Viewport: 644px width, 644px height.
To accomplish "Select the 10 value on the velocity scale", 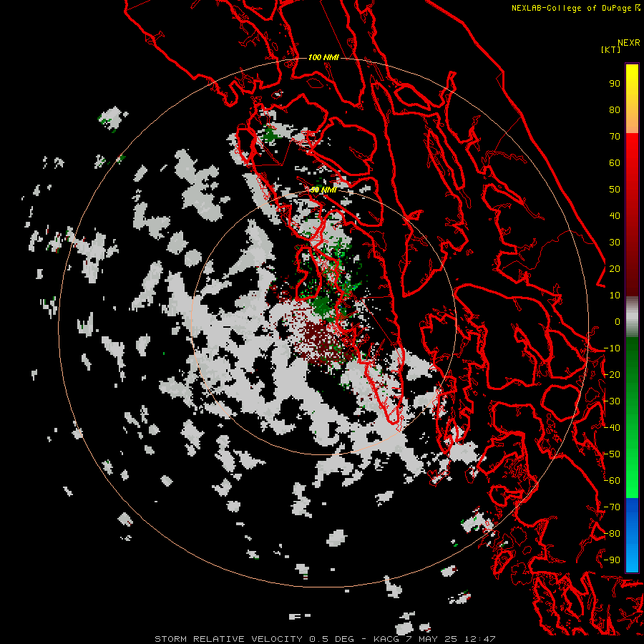I will 615,296.
